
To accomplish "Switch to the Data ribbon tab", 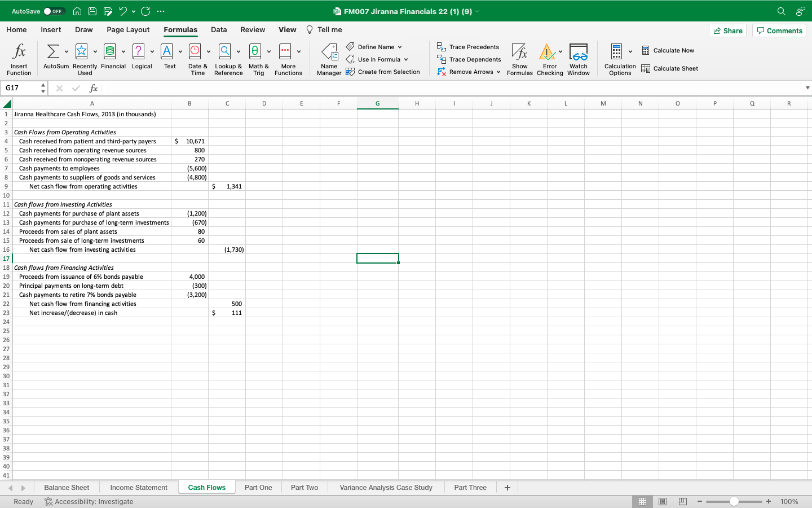I will coord(219,29).
